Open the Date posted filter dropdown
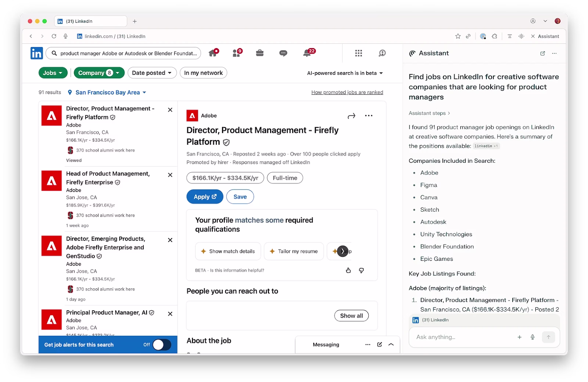This screenshot has width=588, height=382. click(x=152, y=73)
